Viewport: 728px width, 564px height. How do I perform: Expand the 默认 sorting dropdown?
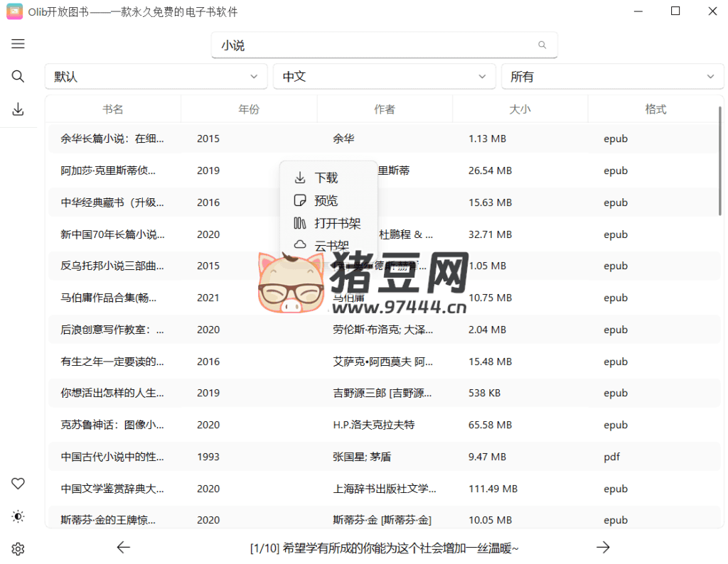point(156,76)
